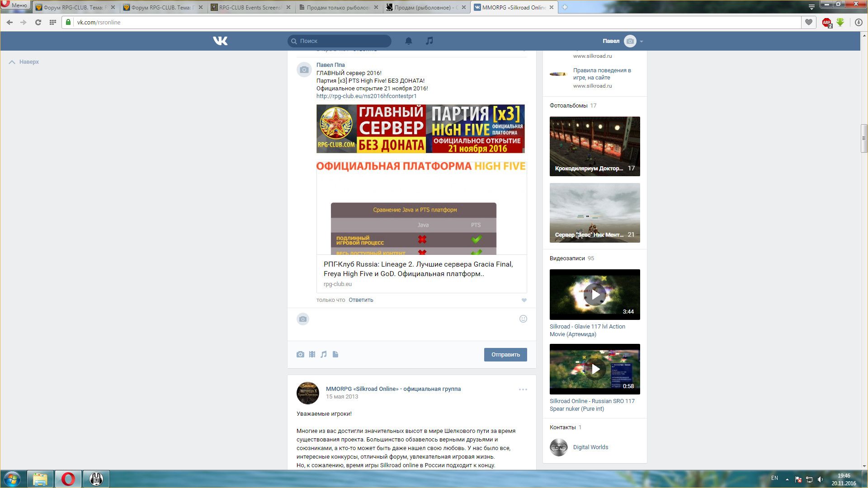Click the Павел Ппа comment avatar
The height and width of the screenshot is (488, 868).
(304, 70)
